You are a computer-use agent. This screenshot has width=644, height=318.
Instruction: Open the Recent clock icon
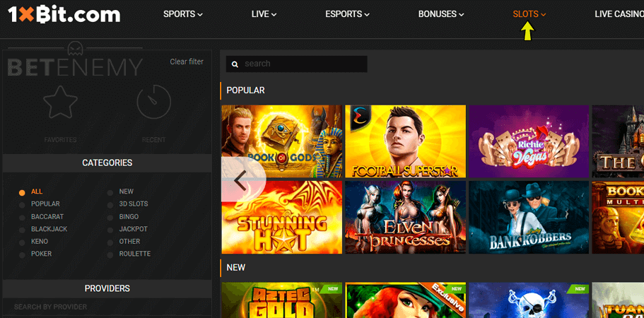153,102
